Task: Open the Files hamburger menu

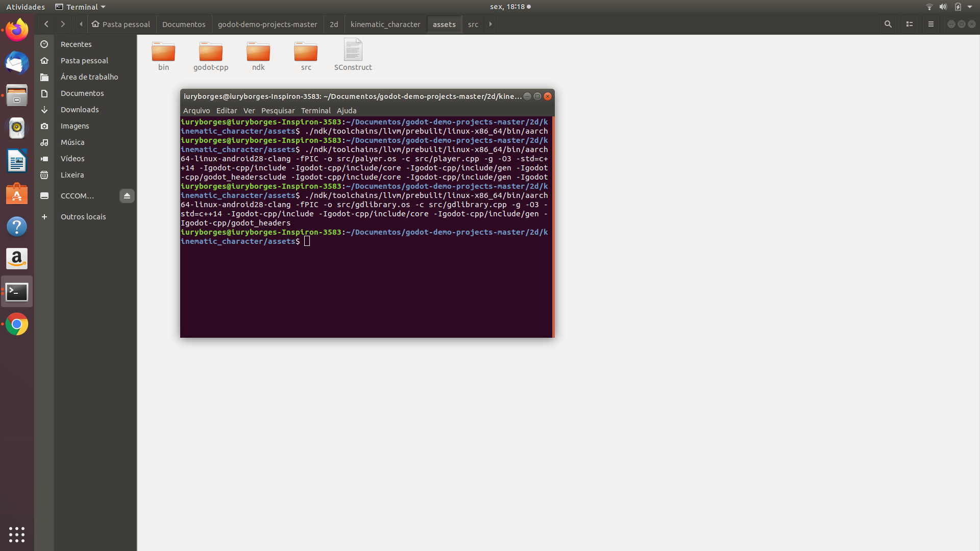Action: click(931, 24)
